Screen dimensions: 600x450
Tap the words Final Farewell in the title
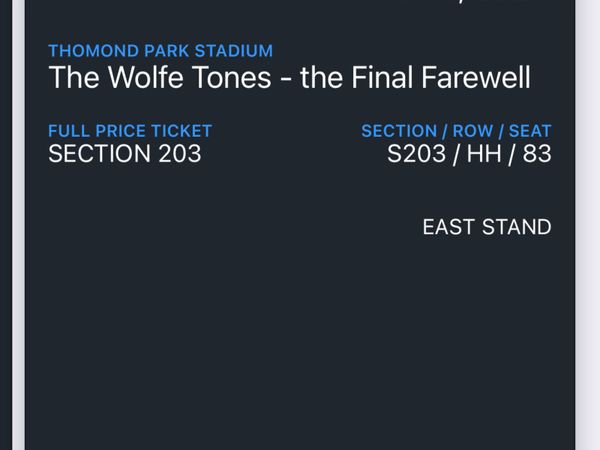pyautogui.click(x=441, y=77)
